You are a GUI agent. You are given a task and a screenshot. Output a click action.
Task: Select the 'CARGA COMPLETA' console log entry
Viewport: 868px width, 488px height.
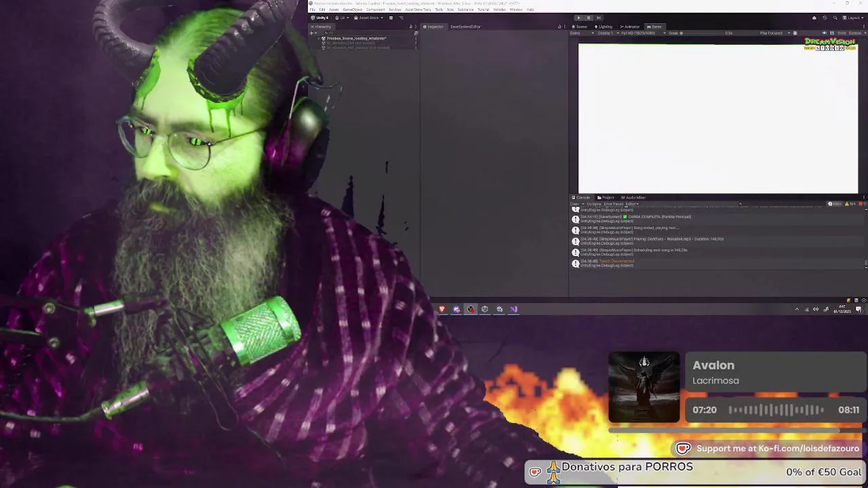[x=717, y=218]
